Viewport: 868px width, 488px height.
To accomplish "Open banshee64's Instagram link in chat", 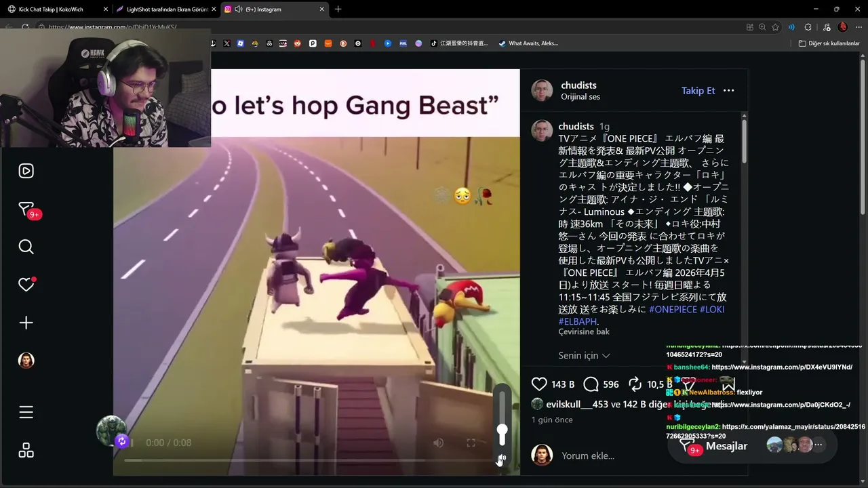I will (x=782, y=367).
